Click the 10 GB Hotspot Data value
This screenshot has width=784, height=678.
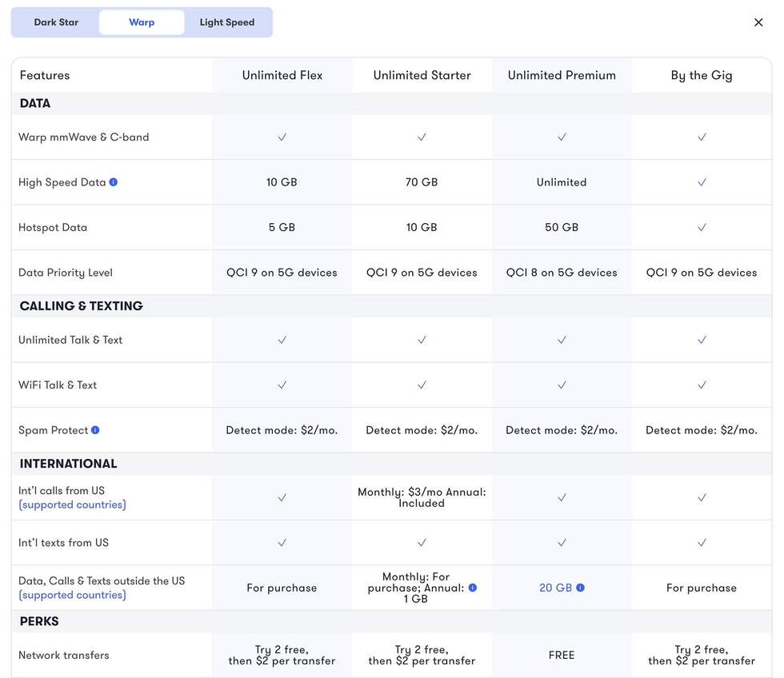coord(422,227)
